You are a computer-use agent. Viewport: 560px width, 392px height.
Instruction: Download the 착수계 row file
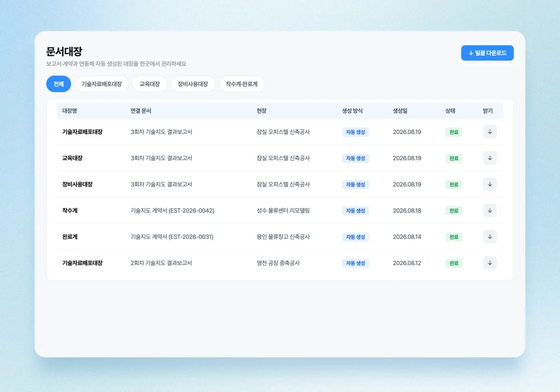pyautogui.click(x=490, y=211)
